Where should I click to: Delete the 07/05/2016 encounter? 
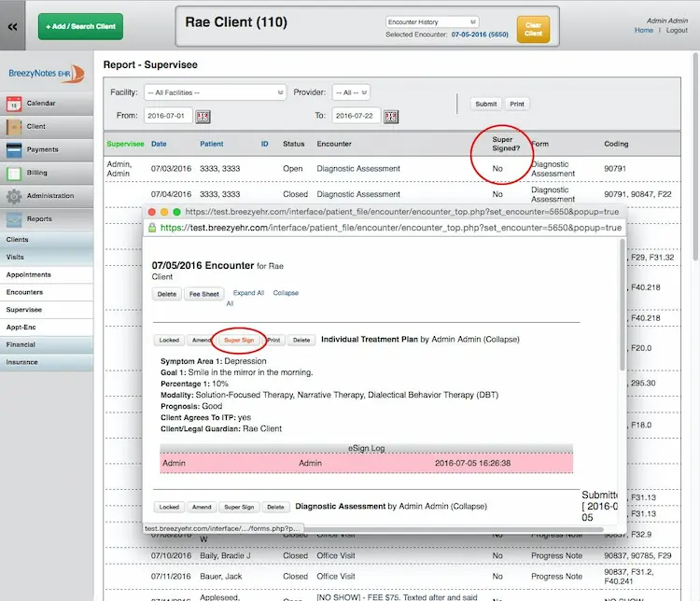(x=166, y=294)
